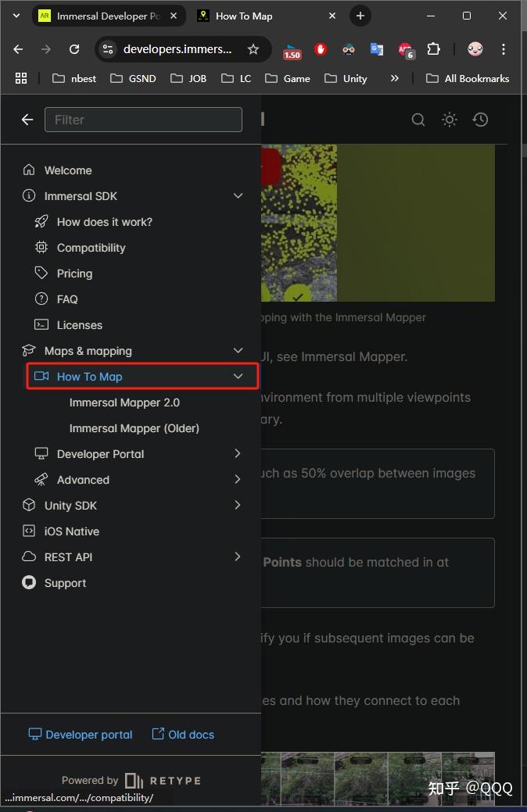Open the page history clock icon

pos(481,120)
